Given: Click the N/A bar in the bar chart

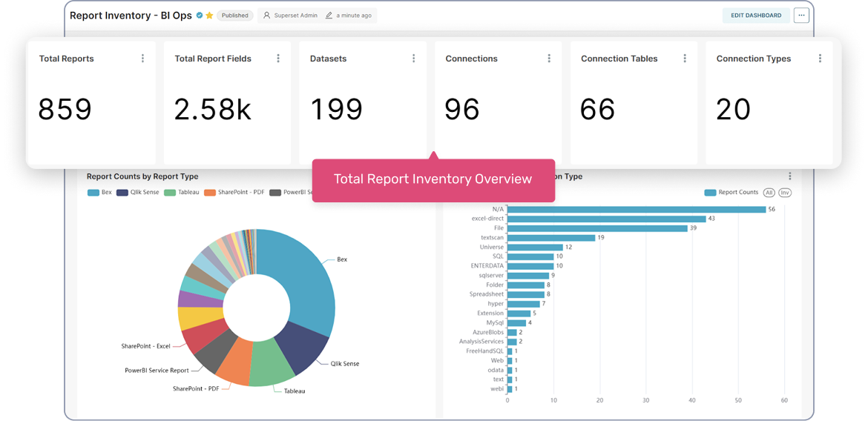Looking at the screenshot, I should click(x=636, y=210).
